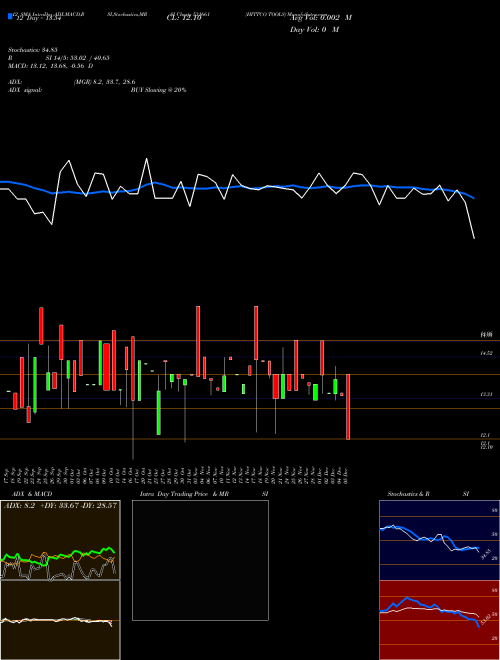Click the final drop of the white price line

[x=470, y=221]
